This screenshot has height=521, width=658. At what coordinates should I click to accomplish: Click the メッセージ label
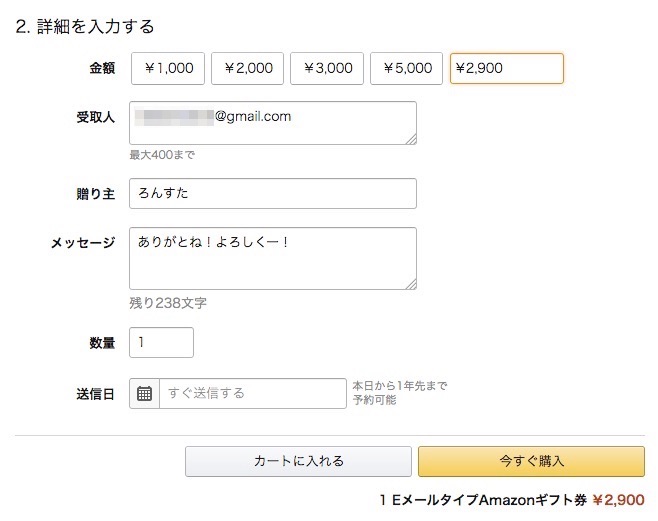pos(83,243)
